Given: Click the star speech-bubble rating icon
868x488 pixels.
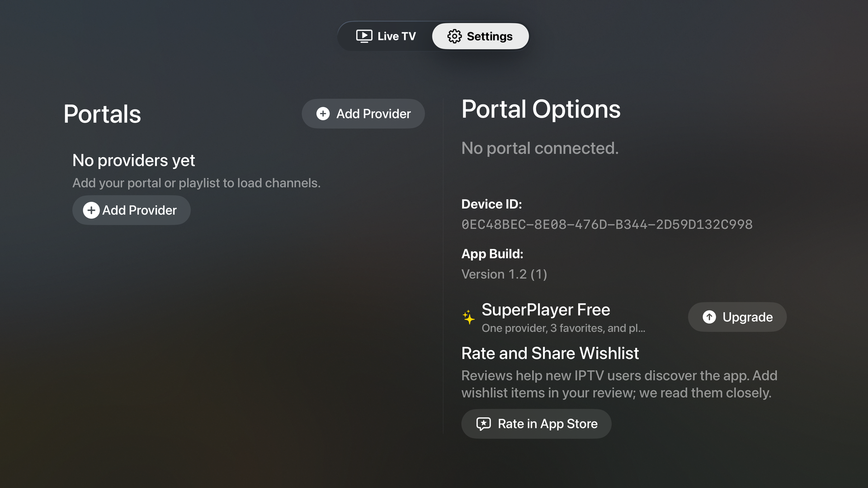Looking at the screenshot, I should coord(483,424).
